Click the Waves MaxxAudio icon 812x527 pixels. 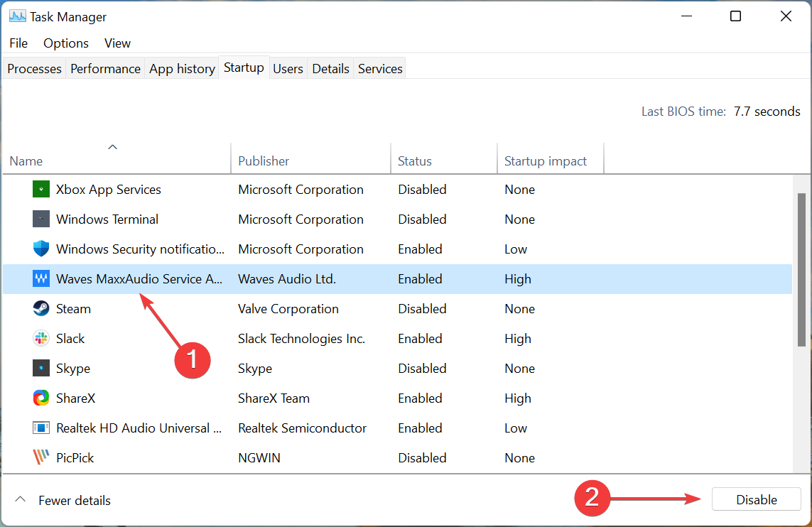(x=40, y=278)
